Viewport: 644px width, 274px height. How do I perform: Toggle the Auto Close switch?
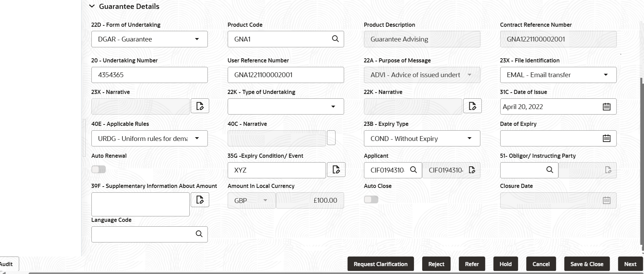371,200
